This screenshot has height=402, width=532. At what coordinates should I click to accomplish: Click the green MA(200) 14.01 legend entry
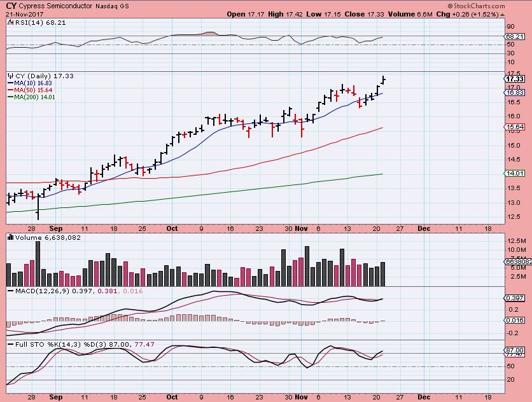click(31, 97)
